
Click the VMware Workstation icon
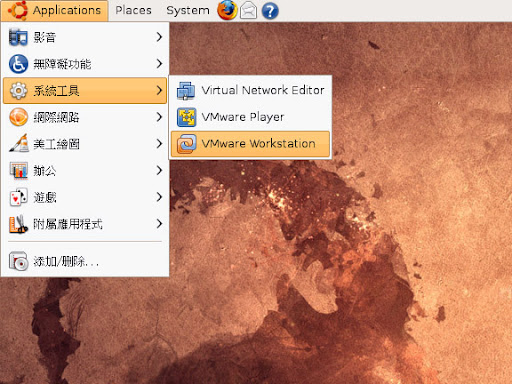[186, 144]
